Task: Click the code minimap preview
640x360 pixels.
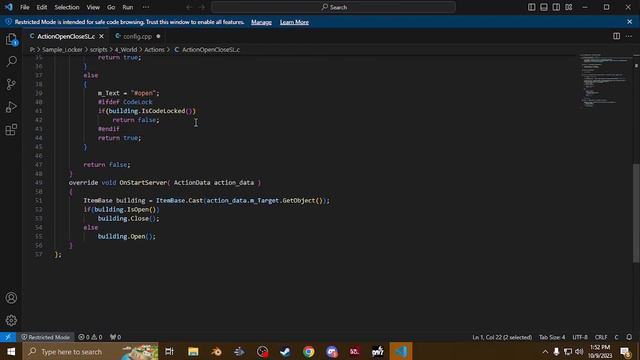Action: (606, 80)
